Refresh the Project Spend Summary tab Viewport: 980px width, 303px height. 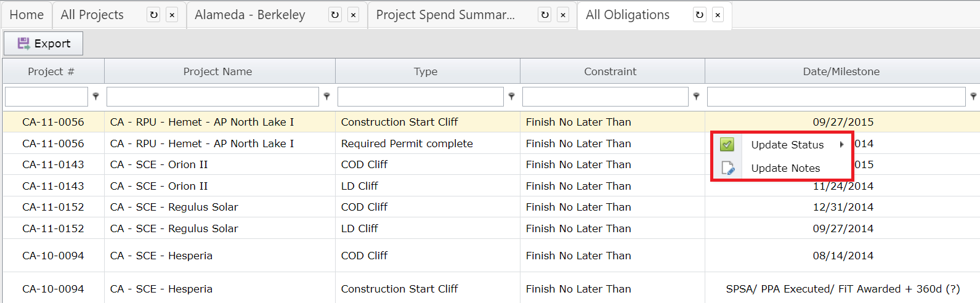[x=545, y=15]
